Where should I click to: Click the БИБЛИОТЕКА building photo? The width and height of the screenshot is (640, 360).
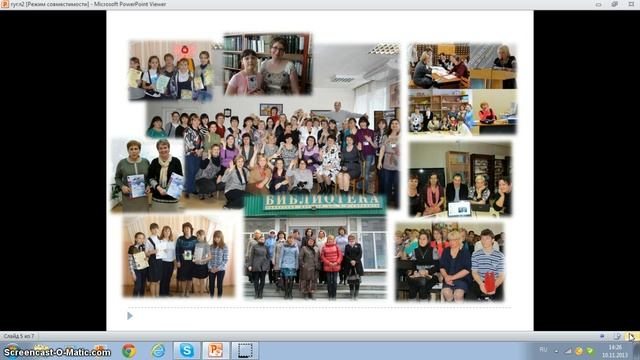(x=315, y=247)
